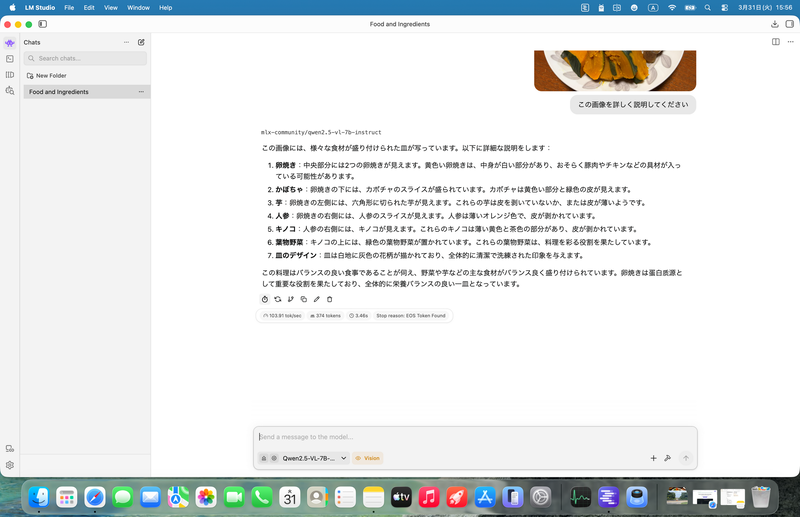The width and height of the screenshot is (800, 517).
Task: Click list item 皿のデザイン in response
Action: tap(296, 255)
